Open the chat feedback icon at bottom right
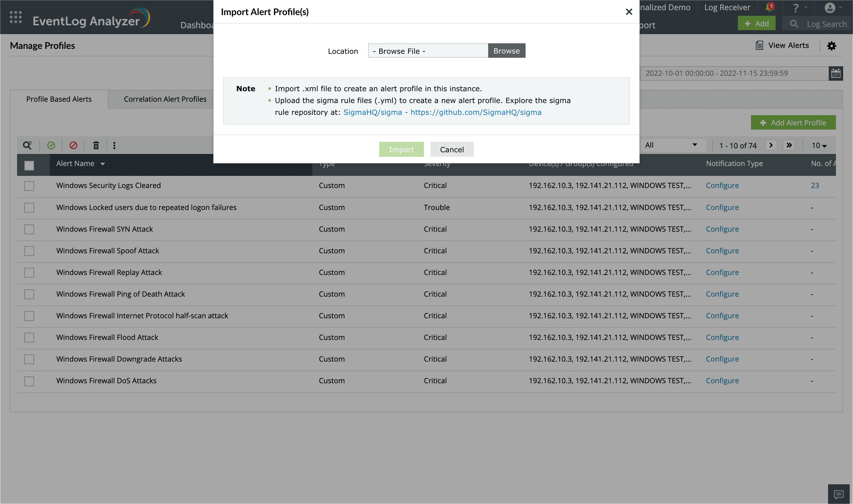This screenshot has height=504, width=853. (839, 494)
